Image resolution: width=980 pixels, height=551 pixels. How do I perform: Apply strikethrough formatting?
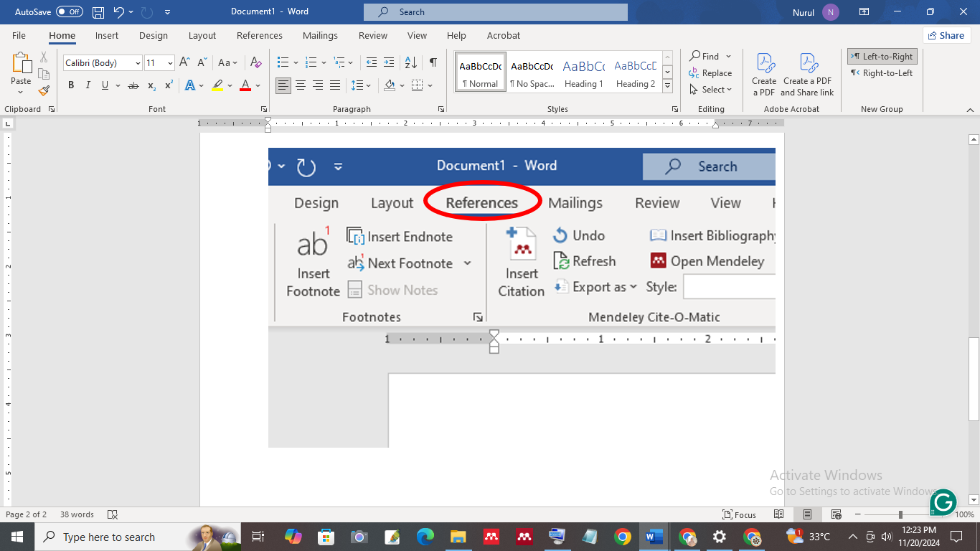pos(133,85)
